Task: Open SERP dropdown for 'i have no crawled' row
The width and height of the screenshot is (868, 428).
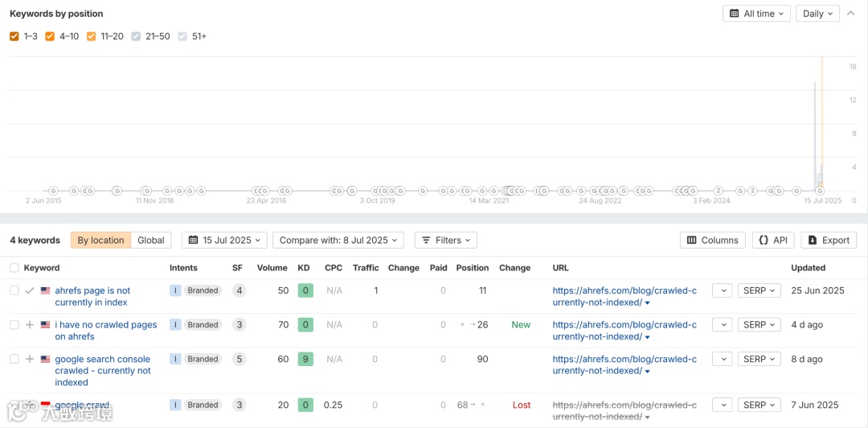Action: 759,325
